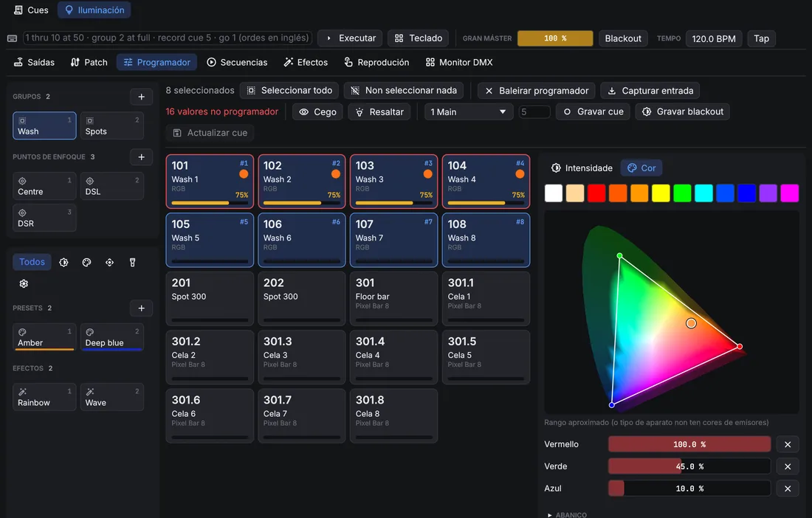Focus the command line input field
The image size is (812, 518).
click(x=168, y=38)
